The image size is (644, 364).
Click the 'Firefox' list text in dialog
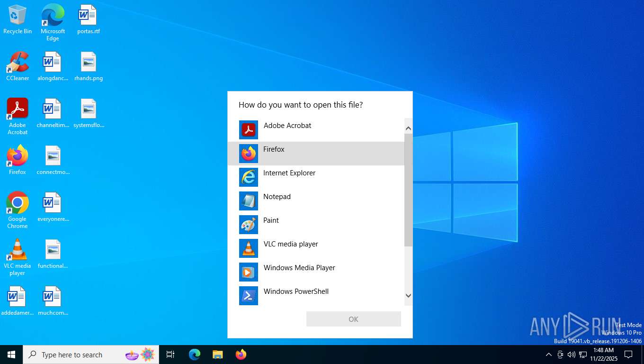click(274, 149)
